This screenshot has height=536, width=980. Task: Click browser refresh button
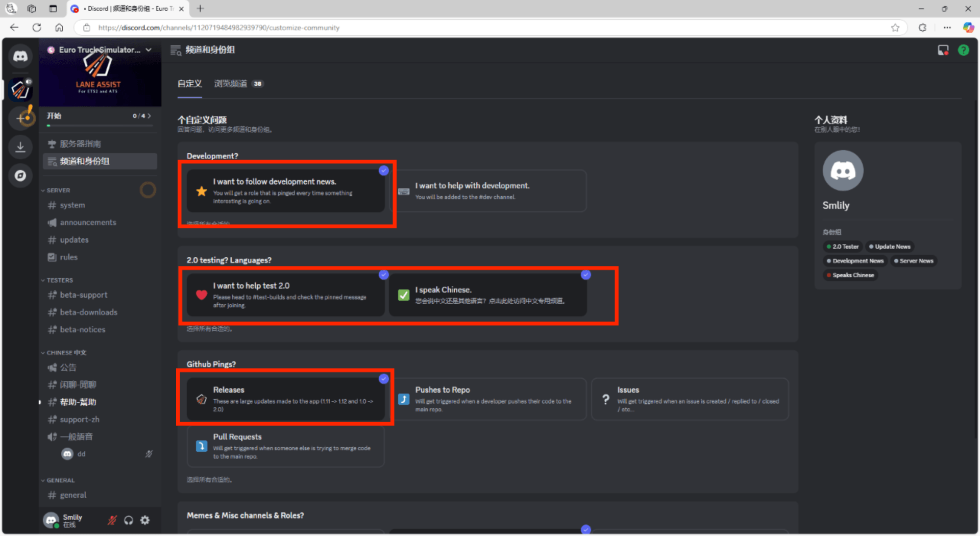tap(37, 28)
